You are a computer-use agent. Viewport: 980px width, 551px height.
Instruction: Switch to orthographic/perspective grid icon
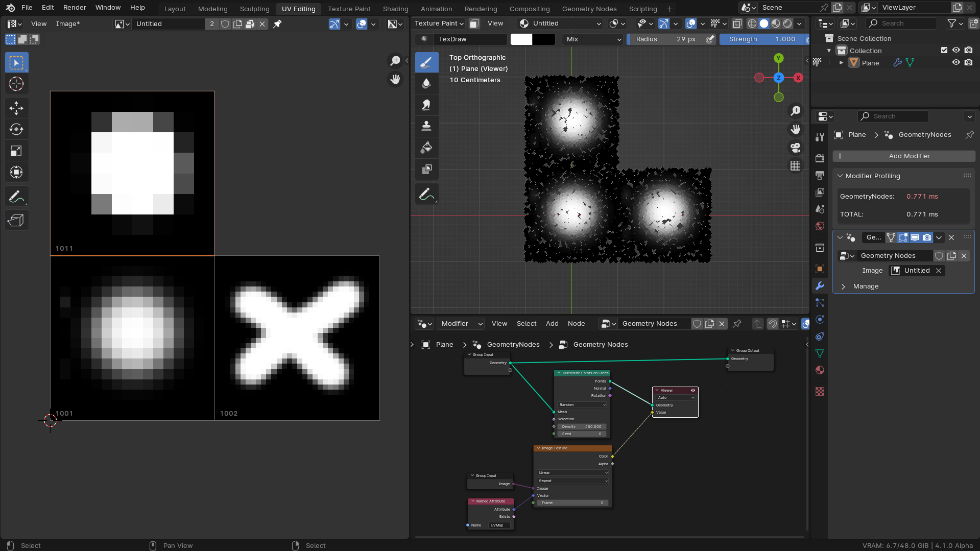tap(796, 166)
